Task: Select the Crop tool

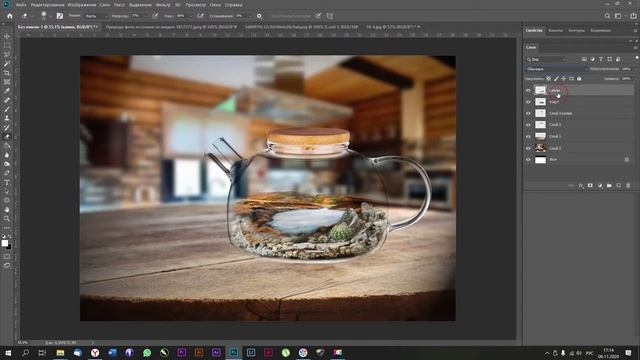Action: [7, 73]
